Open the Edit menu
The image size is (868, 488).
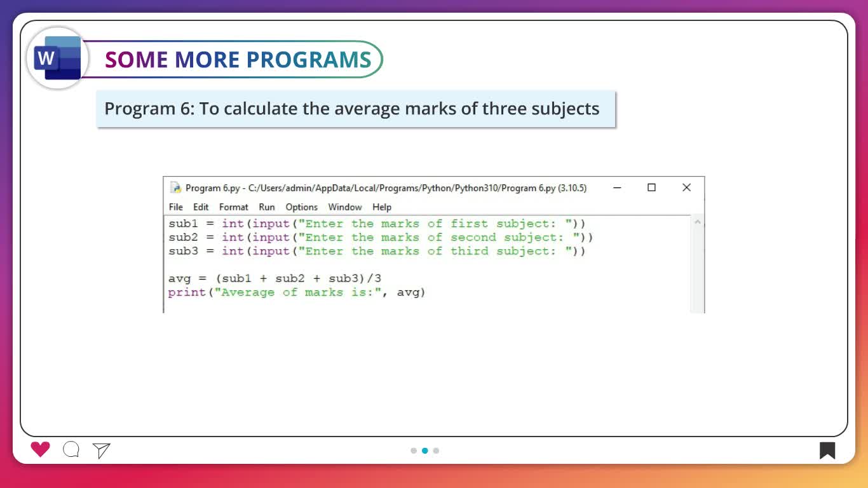(201, 207)
